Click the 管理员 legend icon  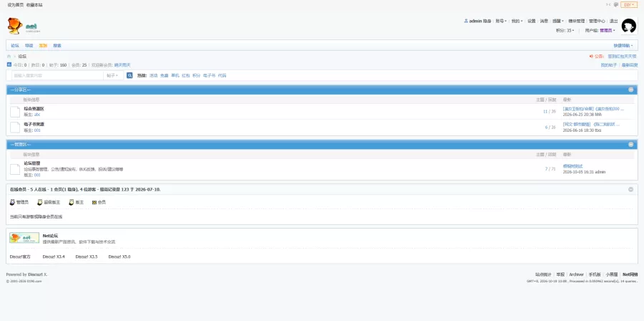12,202
